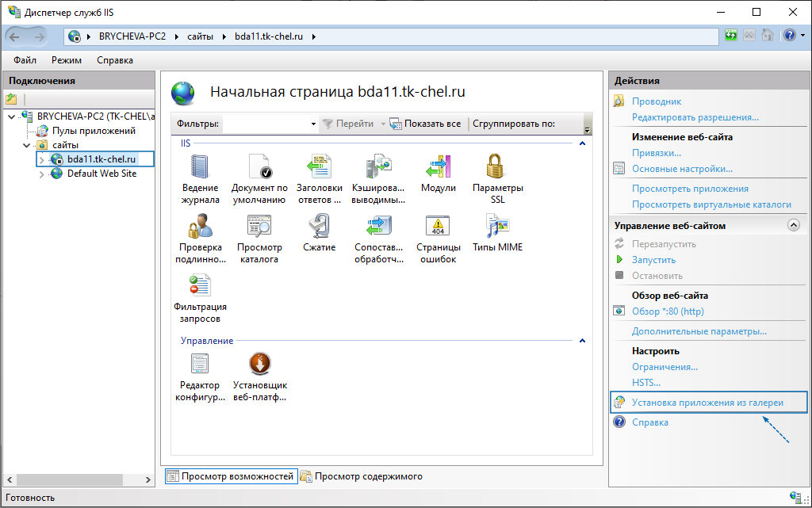Expand the Default Web Site node
This screenshot has width=812, height=508.
(41, 174)
